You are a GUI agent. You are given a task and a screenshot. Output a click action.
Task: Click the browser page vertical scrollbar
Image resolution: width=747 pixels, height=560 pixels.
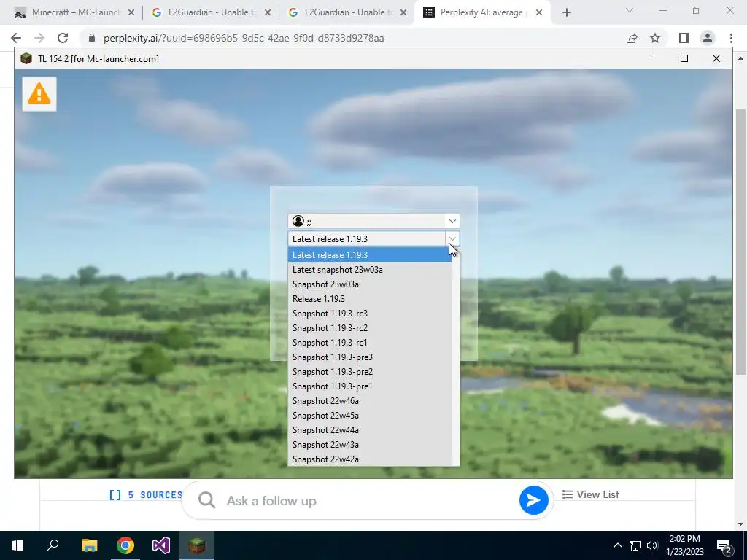740,242
